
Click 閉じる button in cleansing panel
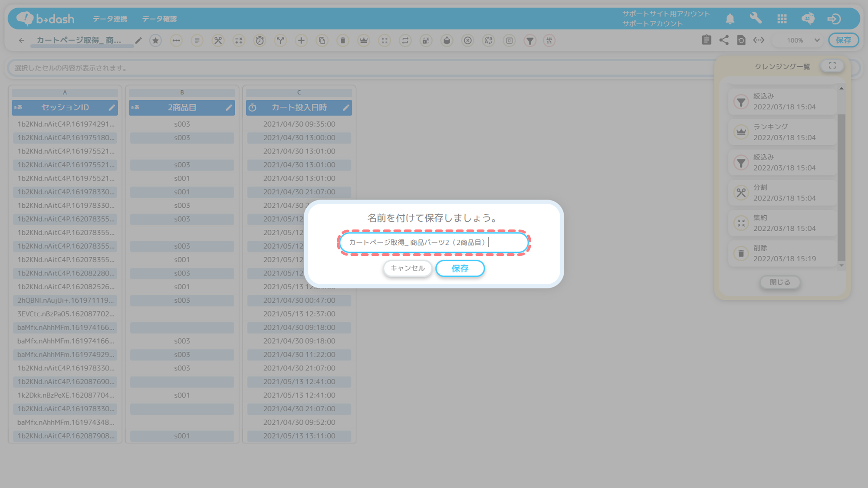780,282
